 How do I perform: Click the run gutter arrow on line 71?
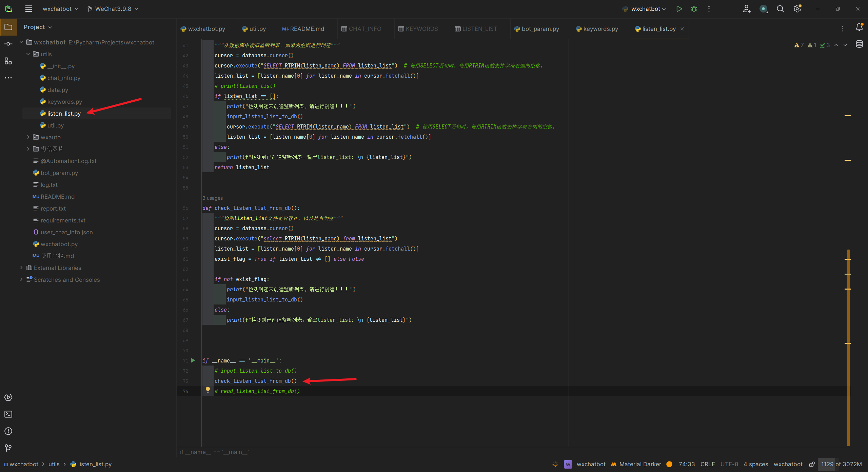193,360
